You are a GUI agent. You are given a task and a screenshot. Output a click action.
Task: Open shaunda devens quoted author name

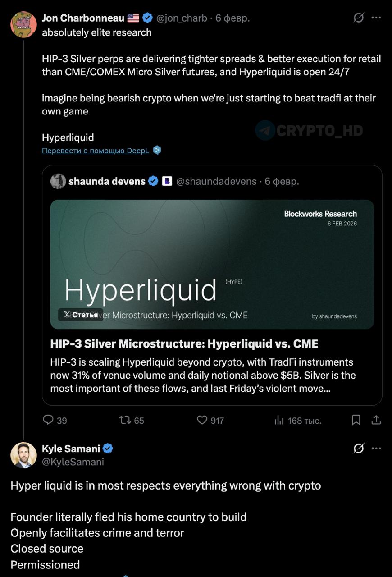107,181
